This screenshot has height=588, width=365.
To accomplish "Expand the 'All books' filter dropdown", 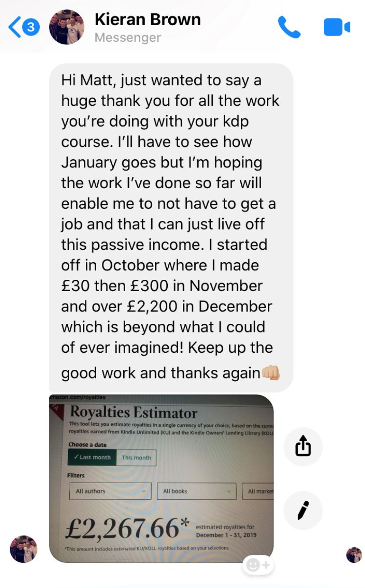I will [197, 491].
